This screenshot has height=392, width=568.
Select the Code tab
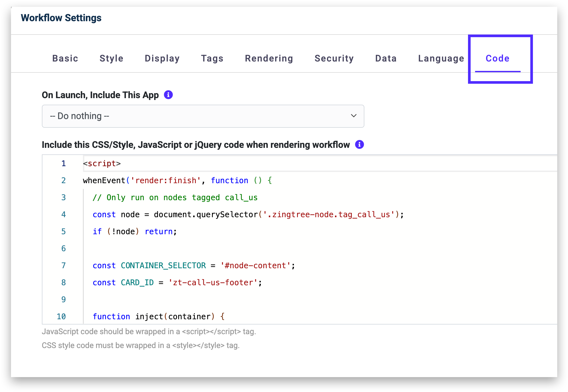497,58
